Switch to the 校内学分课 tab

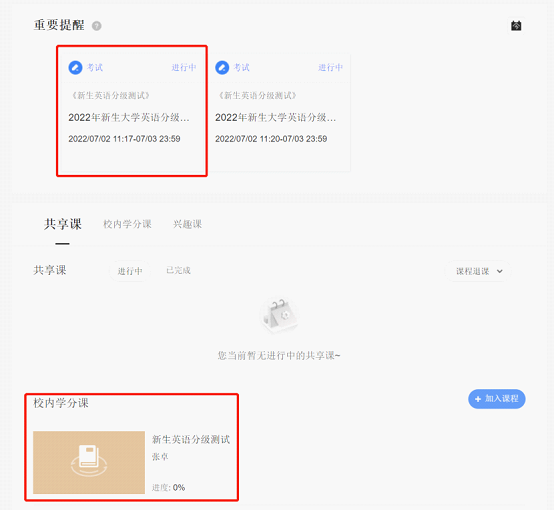[128, 224]
